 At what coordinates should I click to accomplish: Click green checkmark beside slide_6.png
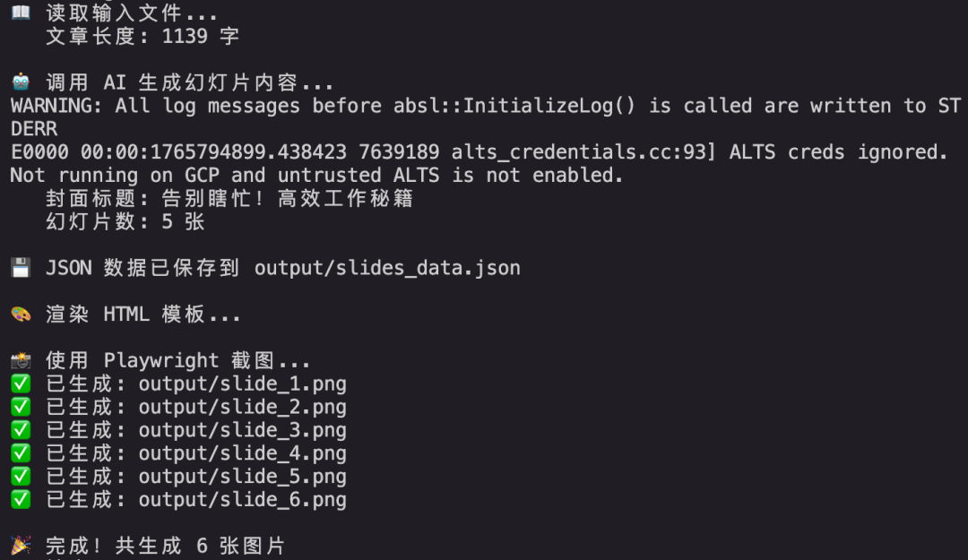coord(21,499)
